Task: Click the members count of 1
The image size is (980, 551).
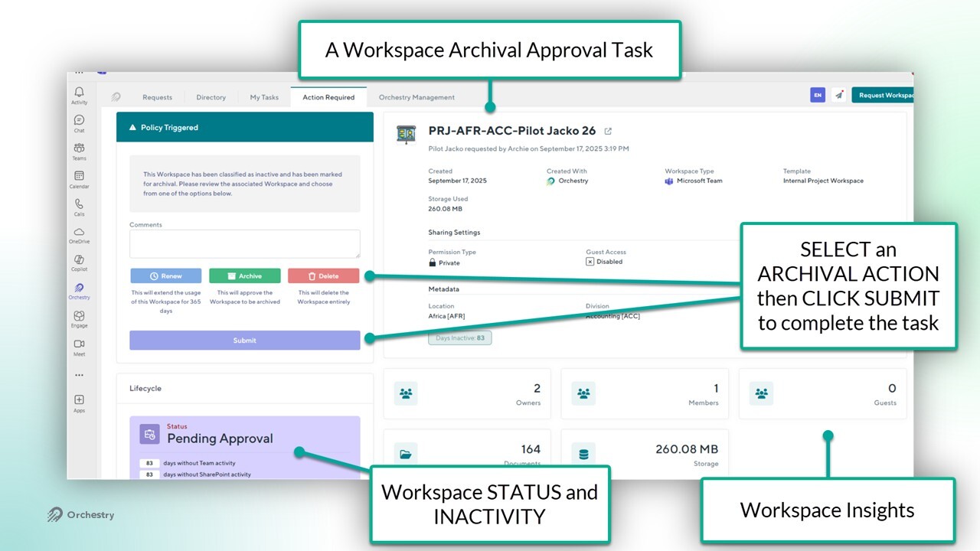Action: [x=716, y=389]
